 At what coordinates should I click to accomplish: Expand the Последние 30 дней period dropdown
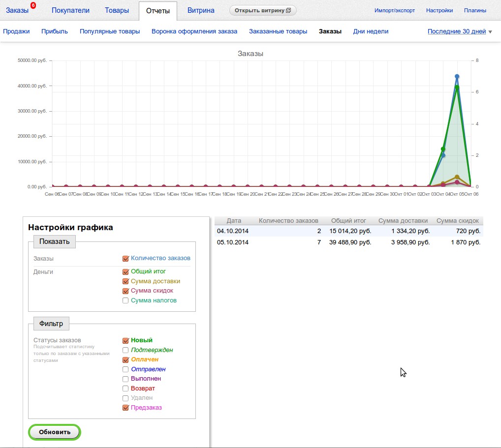(457, 31)
